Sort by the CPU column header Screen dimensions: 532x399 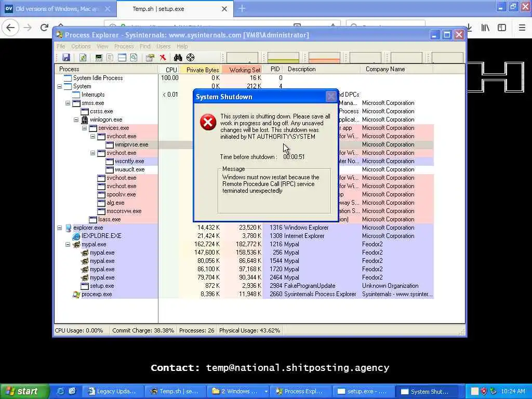[x=169, y=70]
